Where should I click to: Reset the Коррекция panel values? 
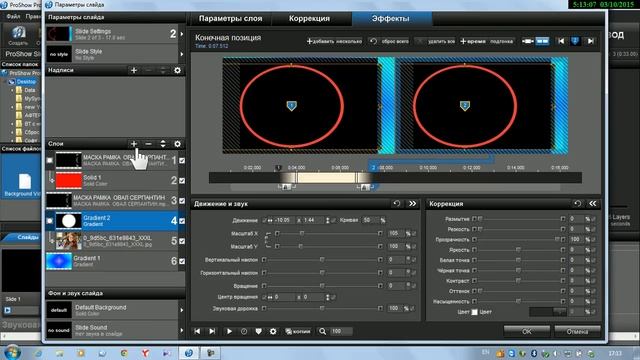click(577, 203)
